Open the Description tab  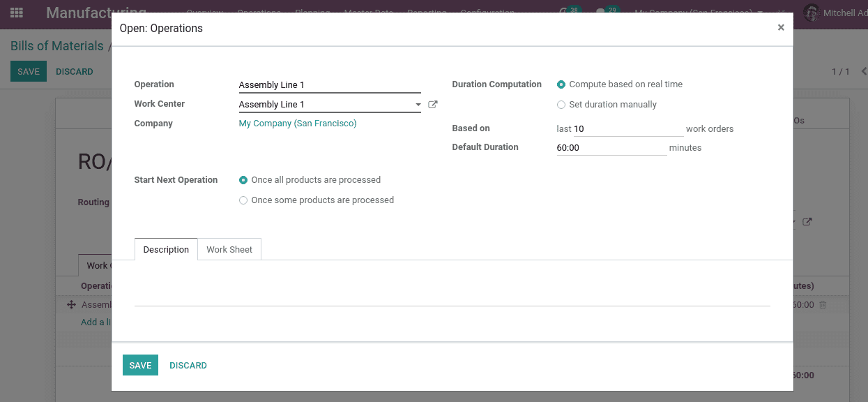tap(166, 250)
